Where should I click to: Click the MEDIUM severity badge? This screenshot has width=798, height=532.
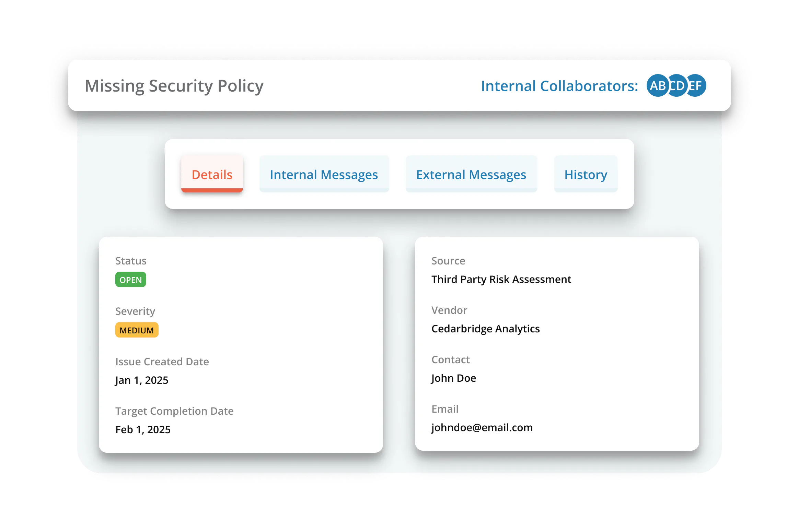137,330
